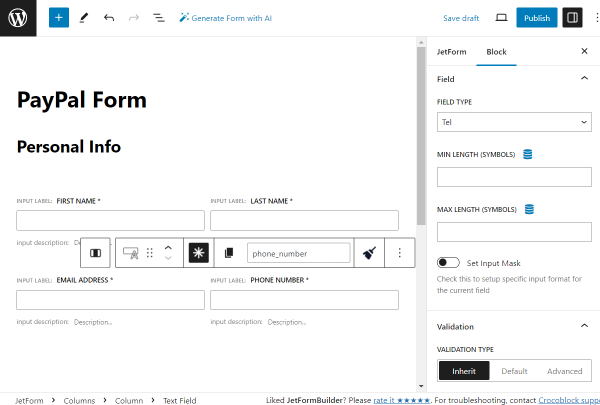Image resolution: width=600 pixels, height=405 pixels.
Task: Select Default validation type
Action: tap(514, 371)
